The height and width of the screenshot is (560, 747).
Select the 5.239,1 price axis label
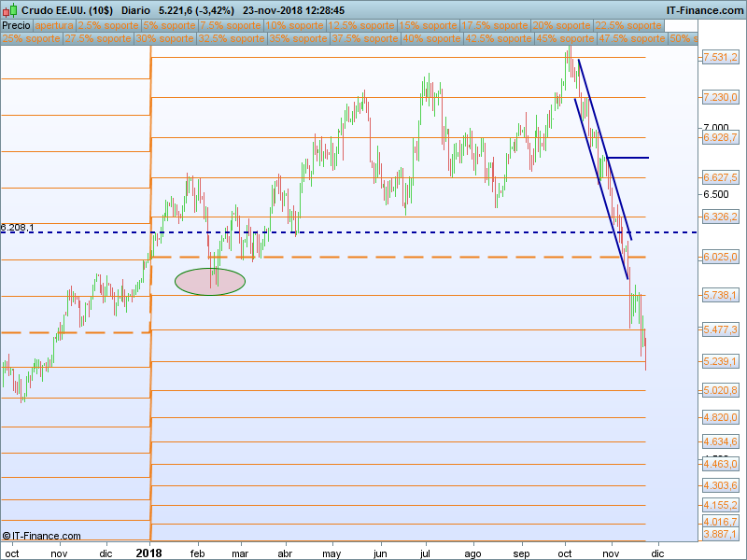click(x=720, y=361)
